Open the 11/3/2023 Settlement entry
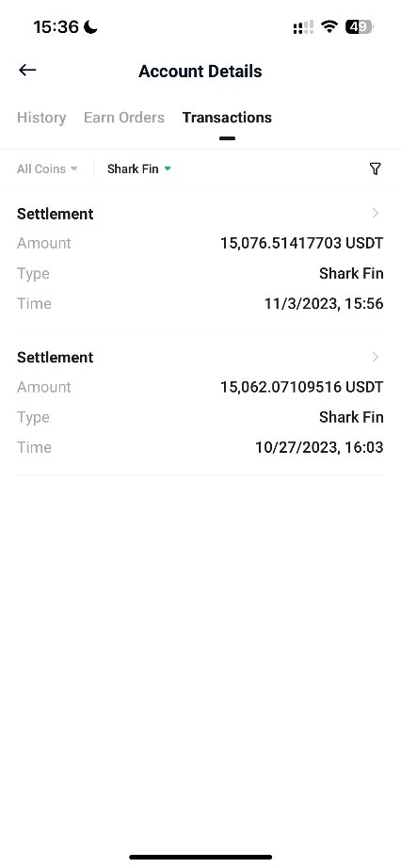Screen dimensions: 401x868 point(200,259)
